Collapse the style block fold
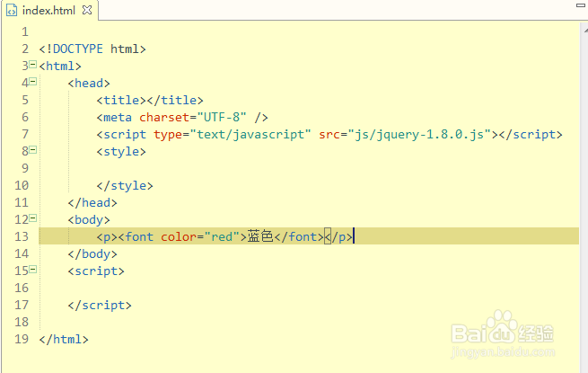 click(32, 150)
